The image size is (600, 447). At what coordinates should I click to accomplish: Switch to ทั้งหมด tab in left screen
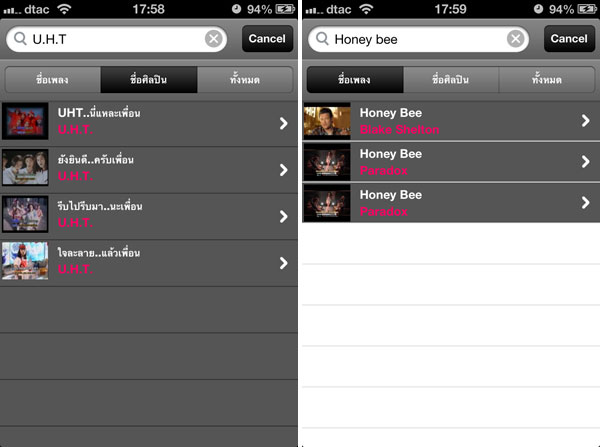[245, 80]
